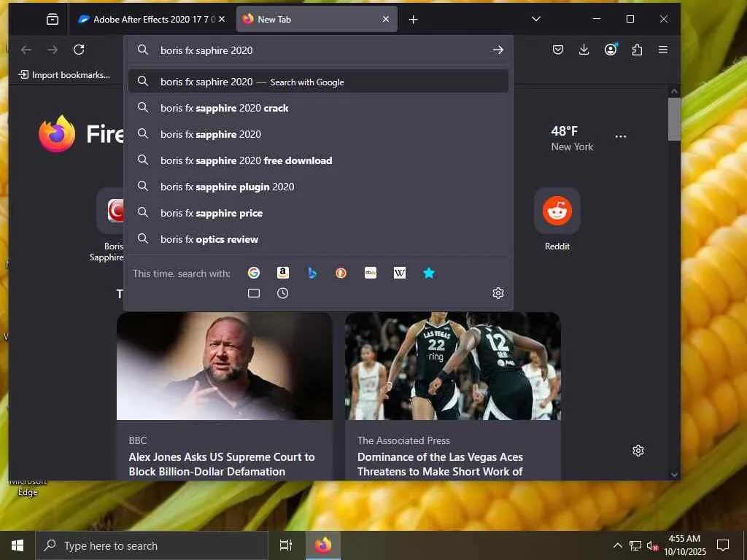Choose suggestion 'boris fx sapphire 2020 crack'
This screenshot has height=560, width=747.
[318, 108]
